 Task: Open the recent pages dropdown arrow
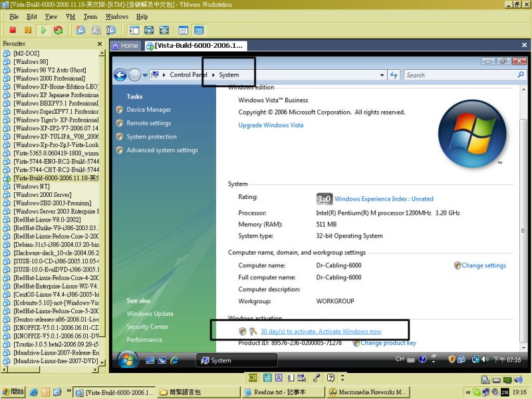pyautogui.click(x=145, y=75)
